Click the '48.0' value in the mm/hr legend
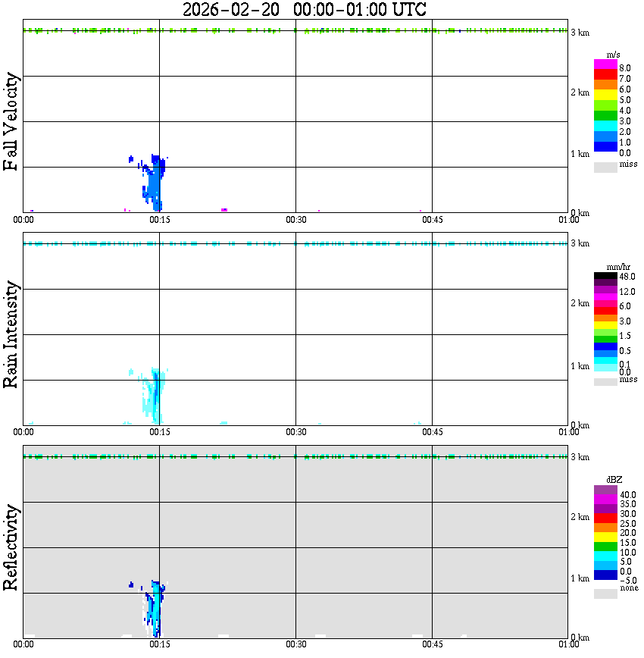Screen dimensions: 644x658 coord(627,277)
